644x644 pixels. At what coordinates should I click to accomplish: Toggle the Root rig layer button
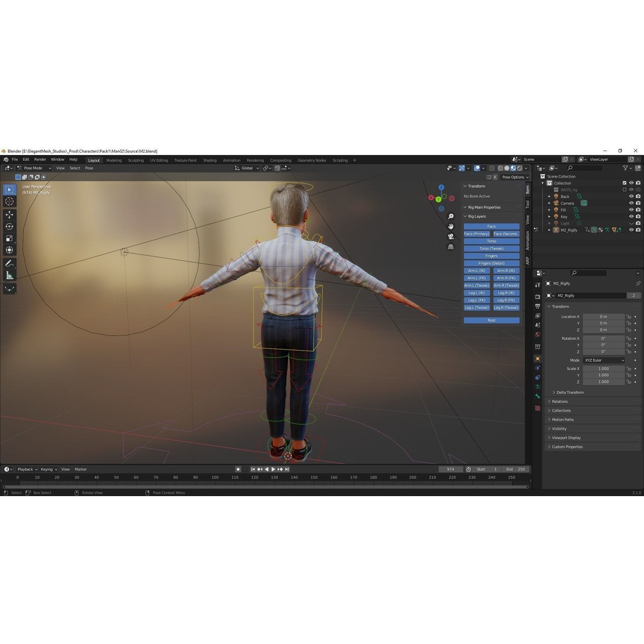(491, 320)
